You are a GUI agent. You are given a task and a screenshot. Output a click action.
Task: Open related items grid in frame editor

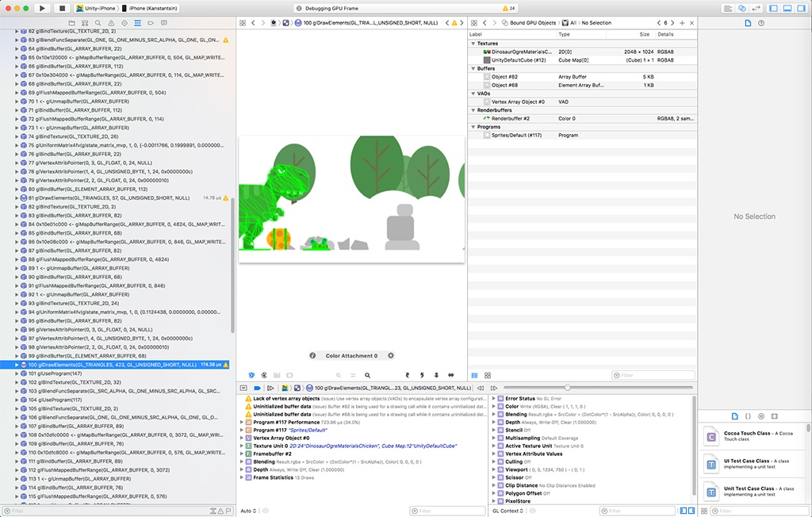(243, 23)
